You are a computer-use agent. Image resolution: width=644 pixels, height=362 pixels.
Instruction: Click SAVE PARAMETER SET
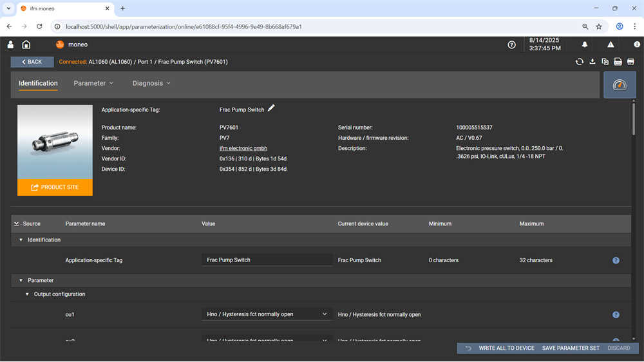click(571, 348)
